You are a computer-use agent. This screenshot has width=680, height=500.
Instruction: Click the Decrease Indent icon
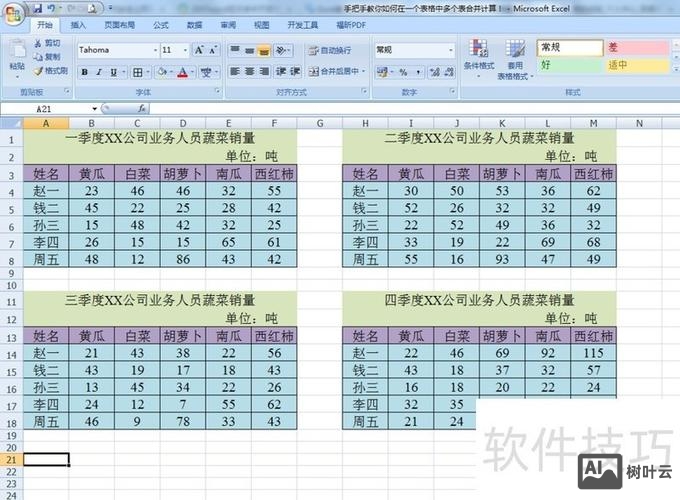[x=281, y=72]
